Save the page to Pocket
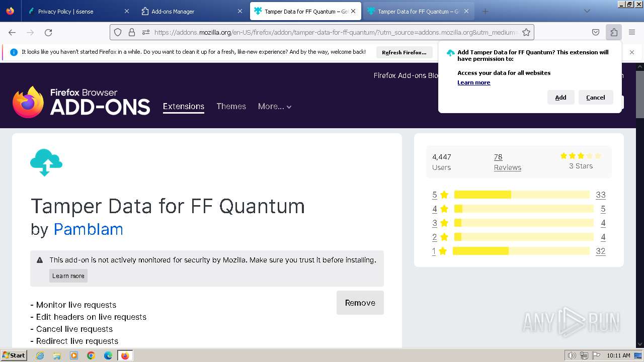The height and width of the screenshot is (362, 644). (x=596, y=32)
